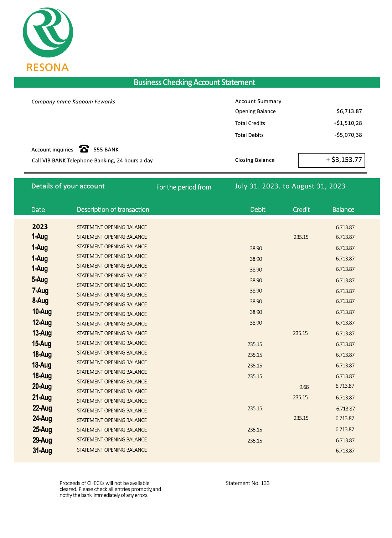Click the Date column header

(x=38, y=209)
